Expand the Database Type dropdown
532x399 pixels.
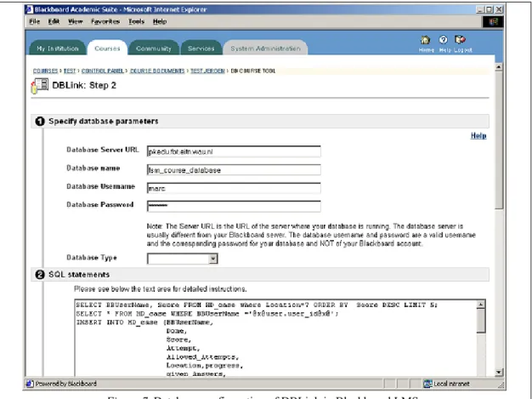(212, 259)
